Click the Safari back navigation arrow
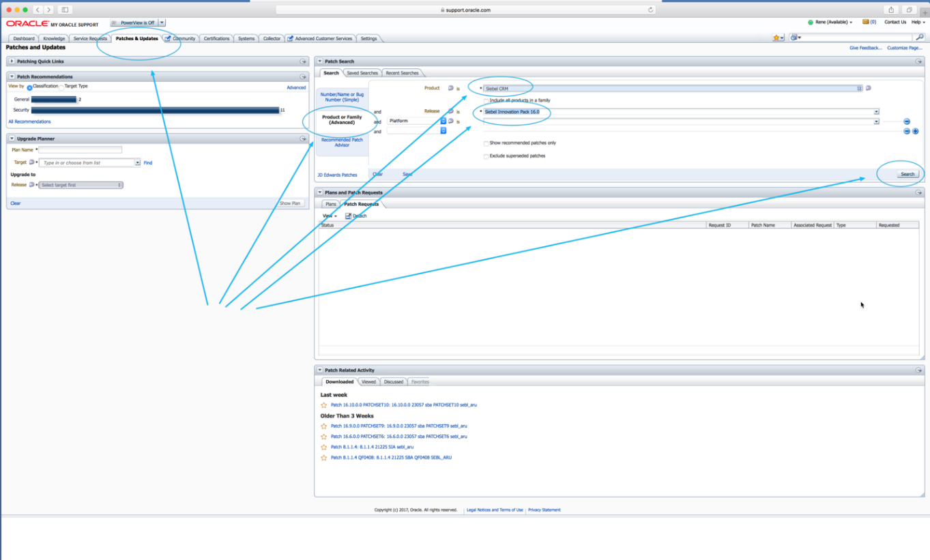 pos(38,10)
